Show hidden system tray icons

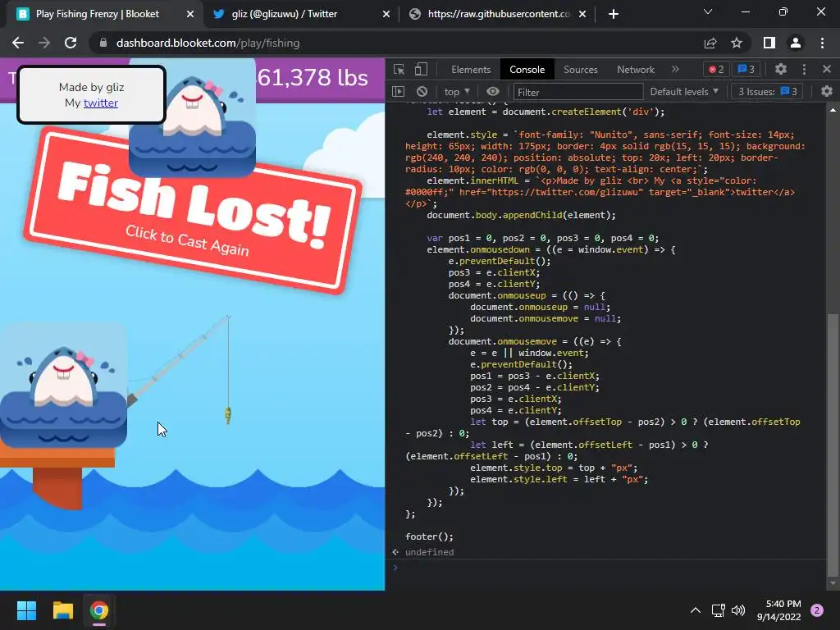click(696, 610)
